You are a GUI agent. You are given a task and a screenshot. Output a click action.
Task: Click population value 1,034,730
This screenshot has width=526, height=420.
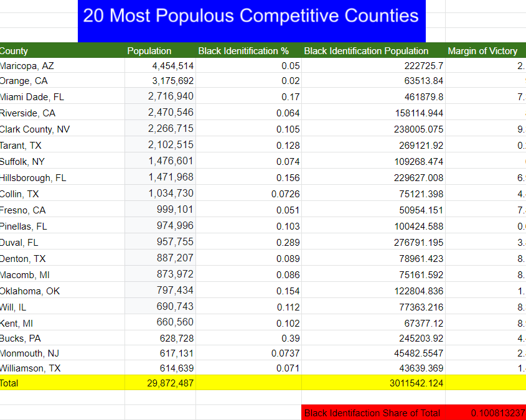161,193
